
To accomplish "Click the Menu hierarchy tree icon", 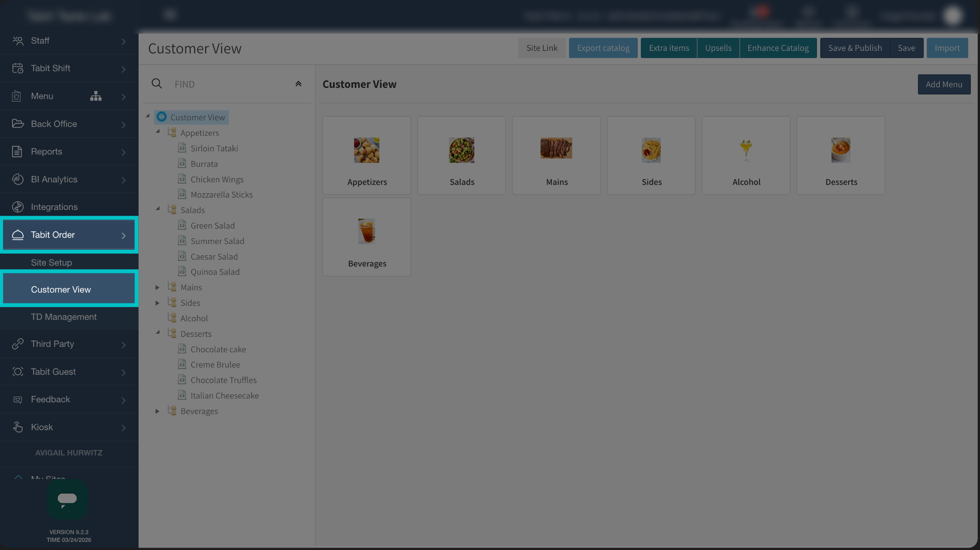I will tap(96, 96).
